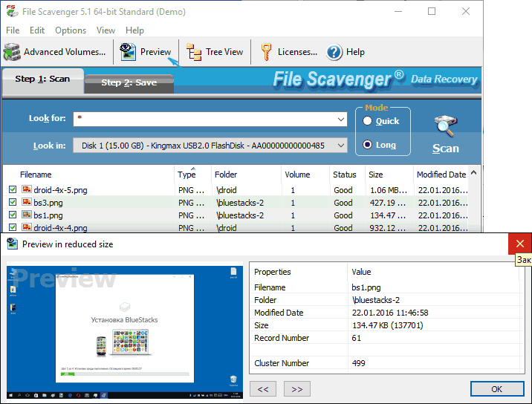Image resolution: width=532 pixels, height=404 pixels.
Task: Toggle the bs1.png checkbox
Action: [13, 215]
